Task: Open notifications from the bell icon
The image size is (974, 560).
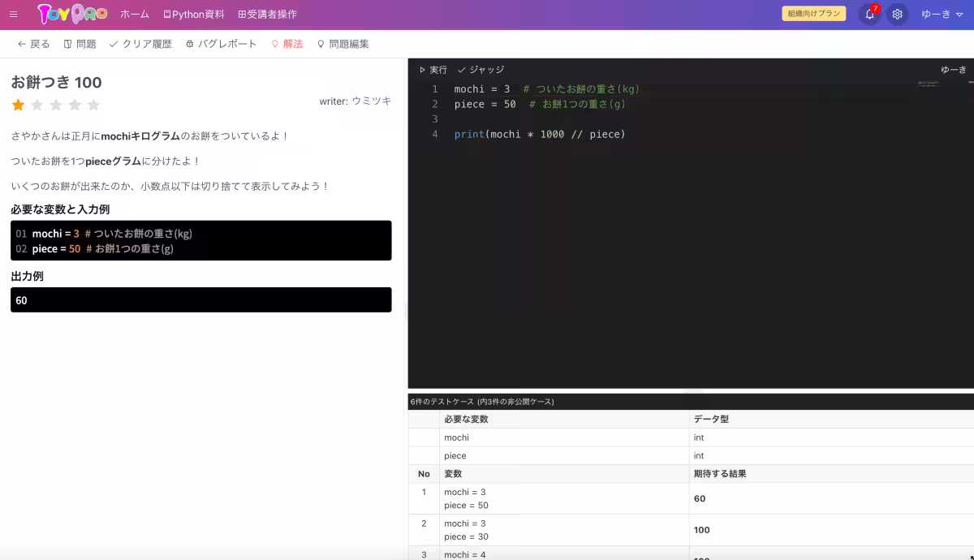Action: coord(868,14)
